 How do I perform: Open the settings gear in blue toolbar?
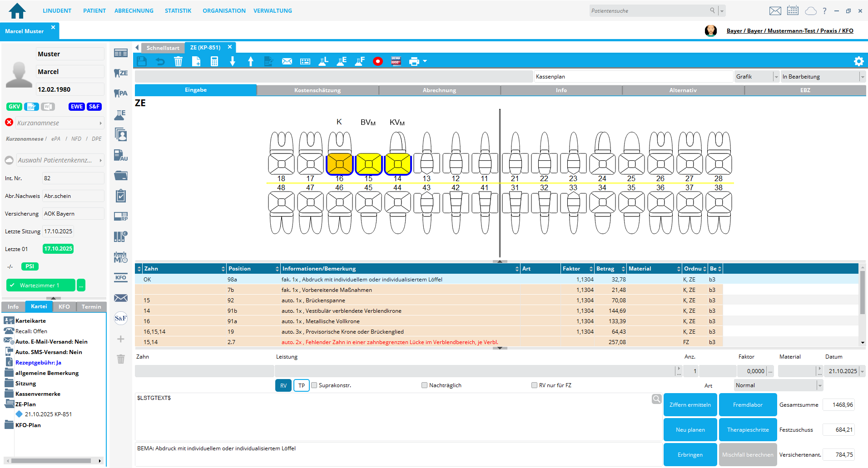[858, 61]
